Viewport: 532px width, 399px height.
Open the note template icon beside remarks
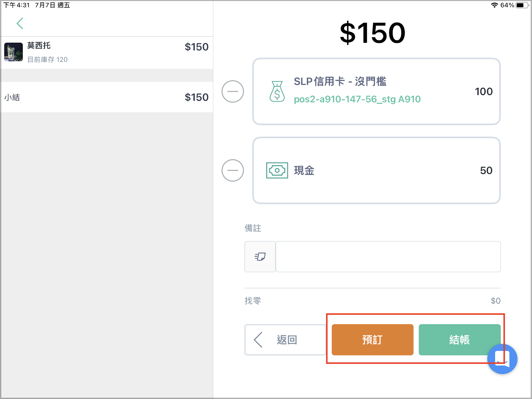pos(260,257)
